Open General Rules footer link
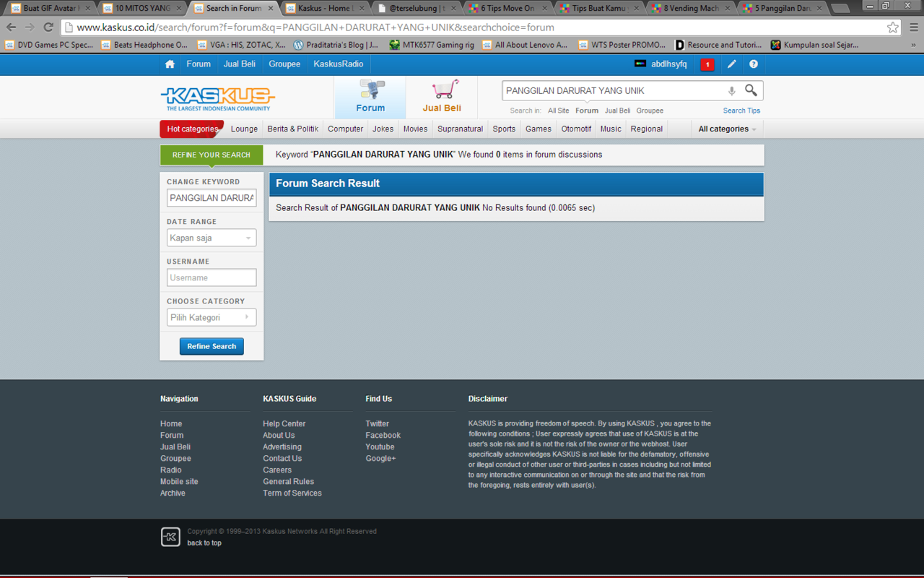This screenshot has width=924, height=578. (x=288, y=482)
